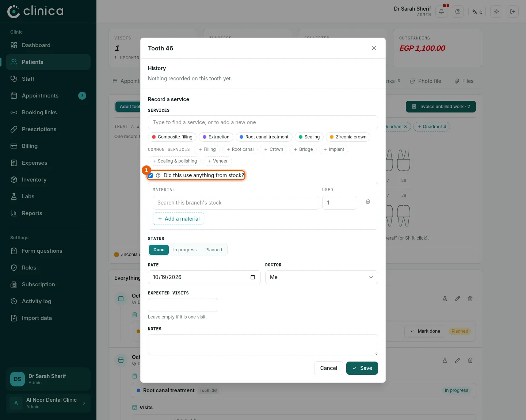Image resolution: width=526 pixels, height=420 pixels.
Task: Click Add a material
Action: click(178, 219)
